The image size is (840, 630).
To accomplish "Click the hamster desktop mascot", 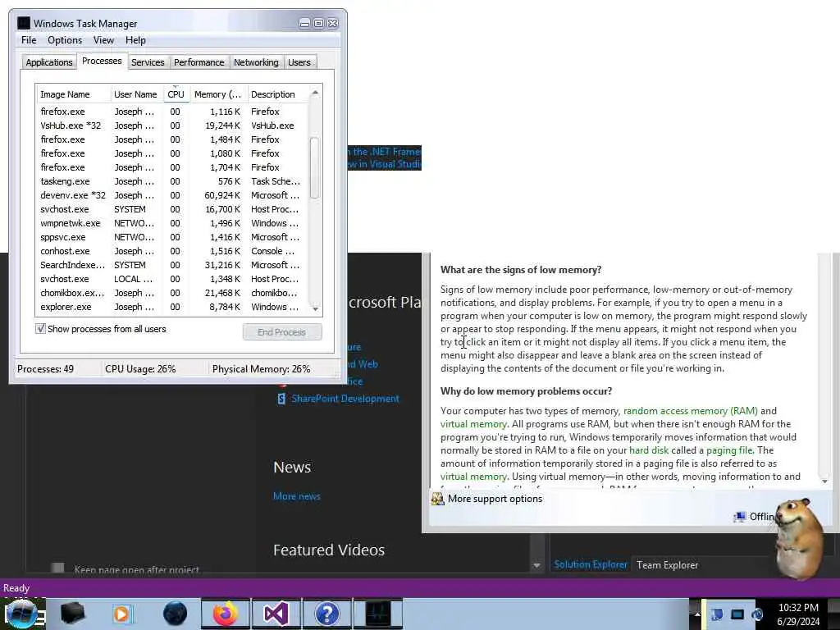I will (x=799, y=538).
